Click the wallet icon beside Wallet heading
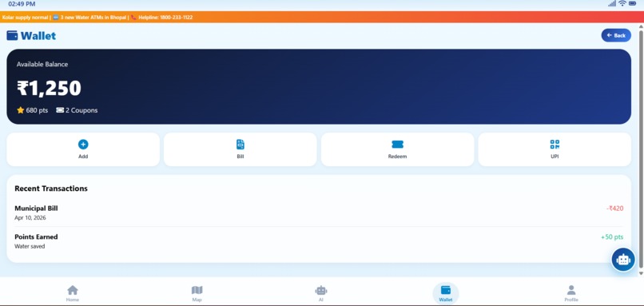644x306 pixels. click(x=12, y=36)
